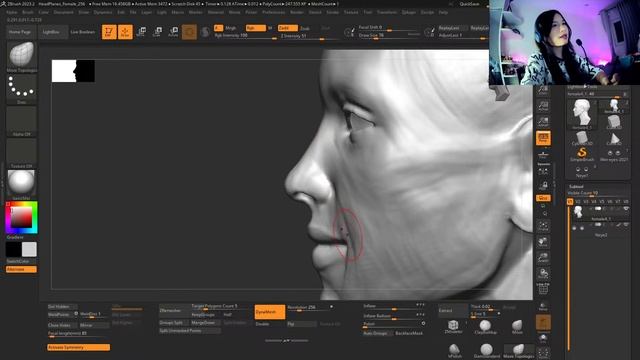
Task: Switch to the Scale transform icon
Action: pyautogui.click(x=157, y=32)
